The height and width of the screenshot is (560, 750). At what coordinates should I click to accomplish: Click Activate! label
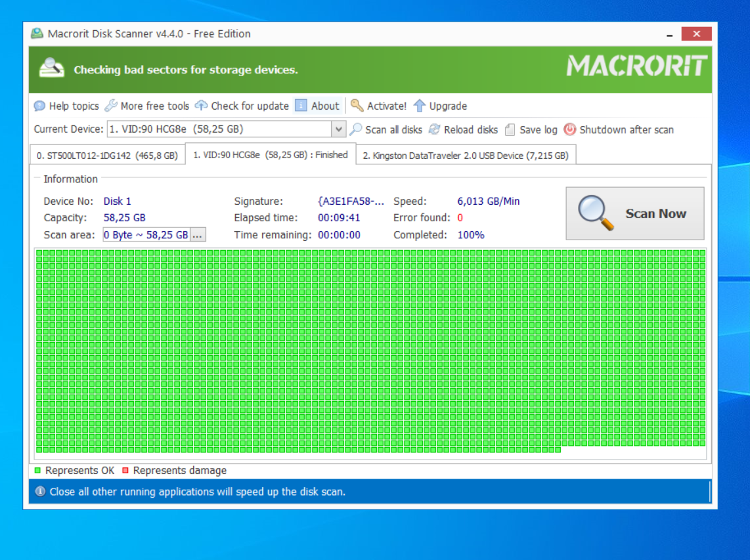pos(386,106)
